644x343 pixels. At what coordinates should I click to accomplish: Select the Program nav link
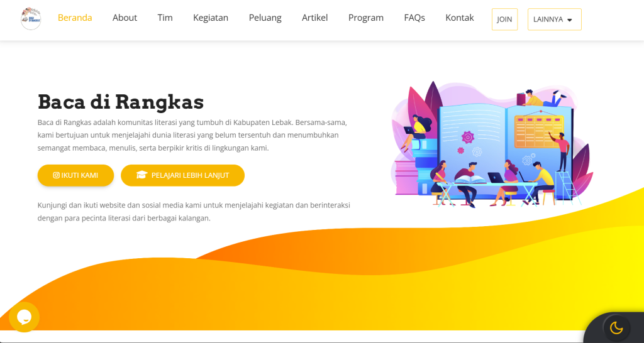(366, 18)
